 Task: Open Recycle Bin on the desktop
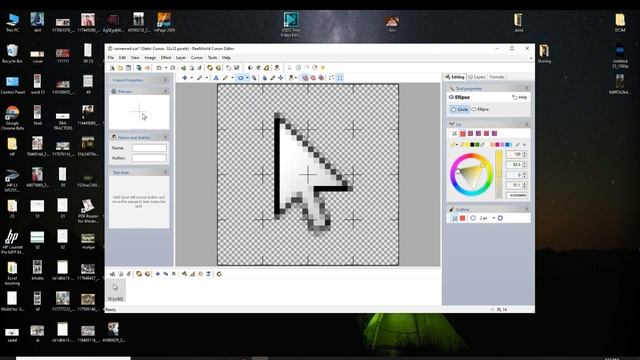12,53
